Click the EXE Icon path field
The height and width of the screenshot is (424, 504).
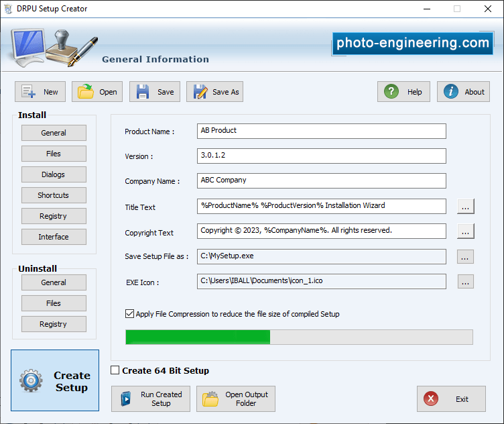click(322, 282)
